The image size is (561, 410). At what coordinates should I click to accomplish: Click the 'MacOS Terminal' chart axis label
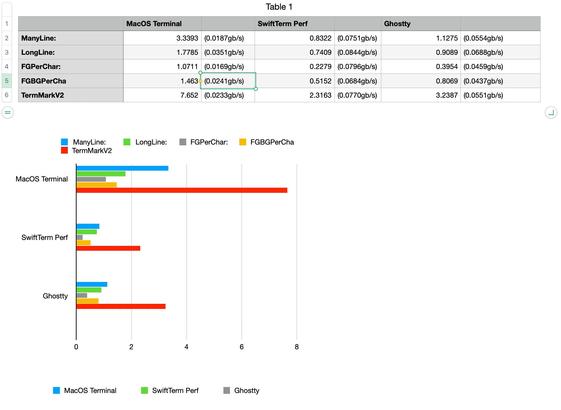[x=42, y=179]
